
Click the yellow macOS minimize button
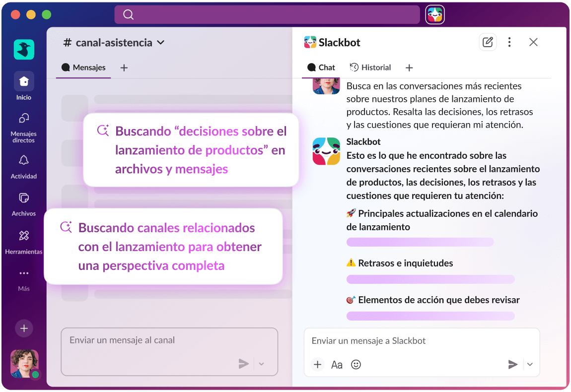[31, 14]
